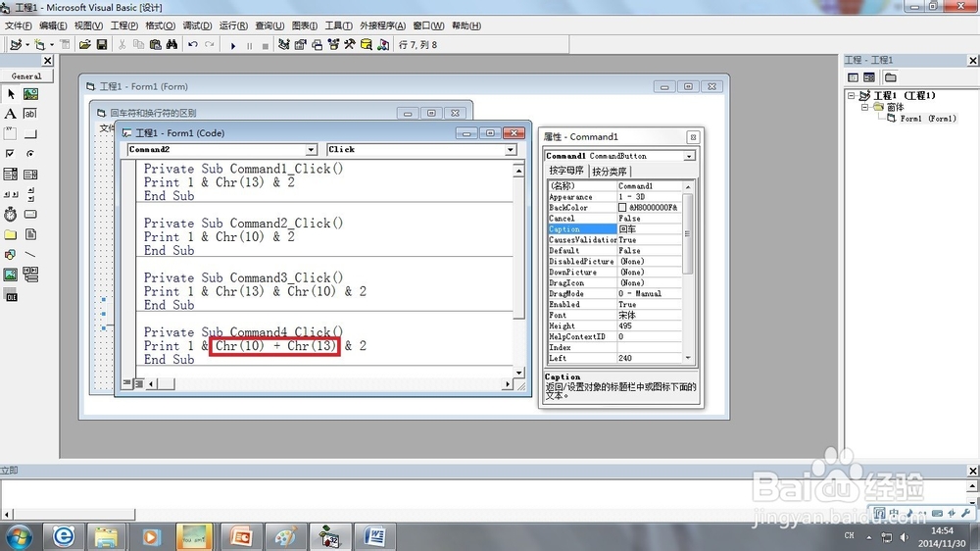The height and width of the screenshot is (551, 980).
Task: Show the Toolbox via toolbar icon
Action: pyautogui.click(x=350, y=44)
